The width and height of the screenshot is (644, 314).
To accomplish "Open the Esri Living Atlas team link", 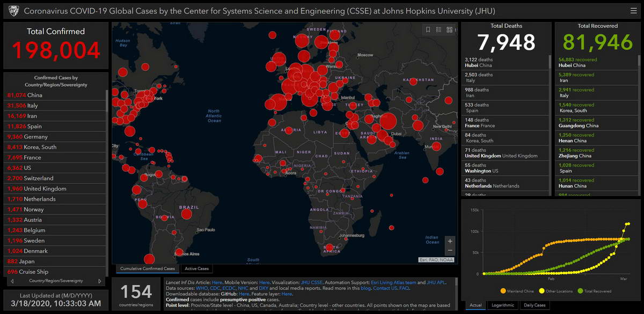I will 393,282.
